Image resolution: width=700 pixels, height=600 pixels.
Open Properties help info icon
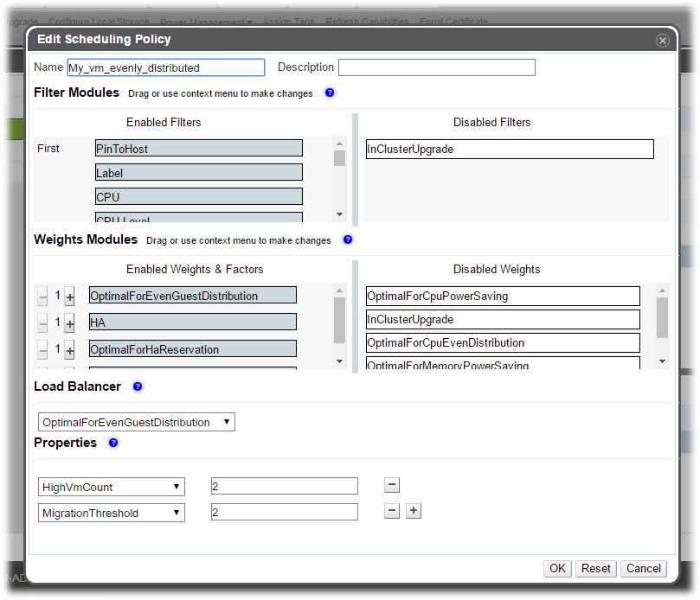(x=113, y=444)
